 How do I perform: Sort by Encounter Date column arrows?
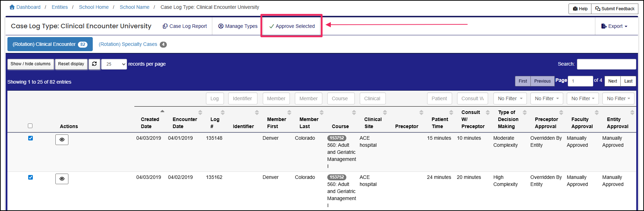pyautogui.click(x=200, y=113)
